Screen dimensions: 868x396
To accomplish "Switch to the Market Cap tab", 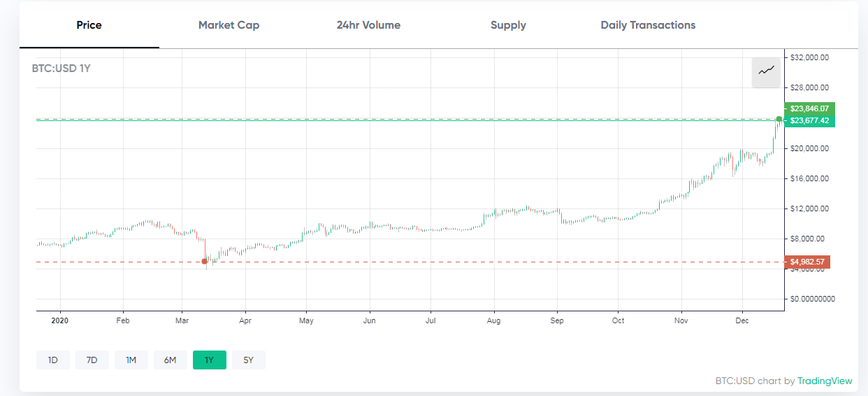I will coord(229,25).
